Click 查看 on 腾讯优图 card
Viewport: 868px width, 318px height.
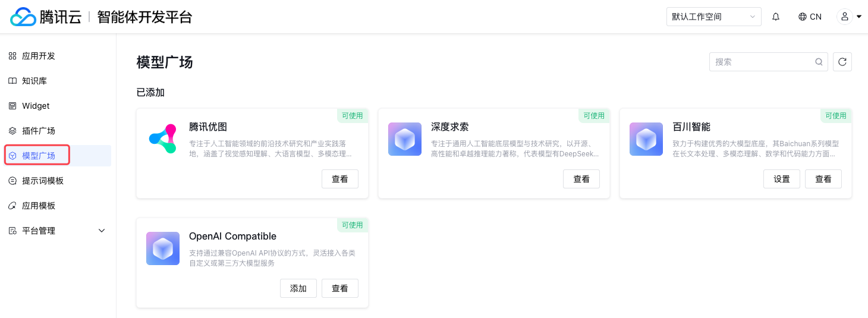tap(340, 179)
